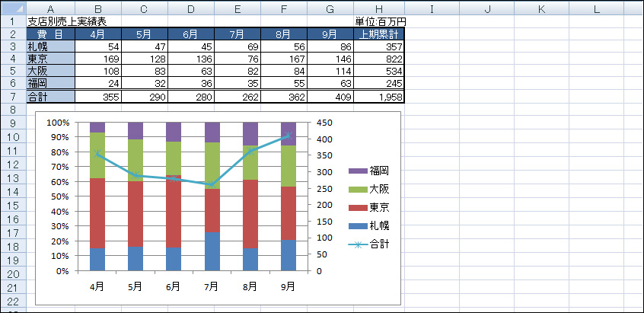The width and height of the screenshot is (644, 313).
Task: Click row header 7
Action: click(12, 97)
